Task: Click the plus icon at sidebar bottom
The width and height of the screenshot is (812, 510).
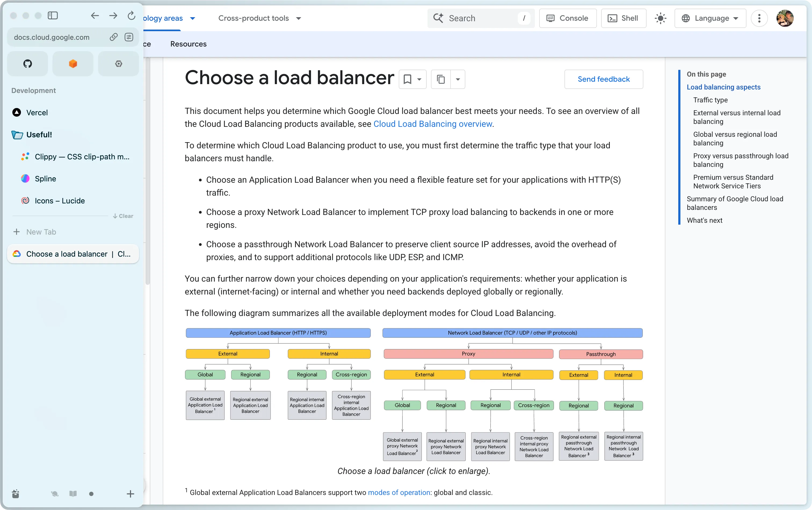Action: point(130,494)
